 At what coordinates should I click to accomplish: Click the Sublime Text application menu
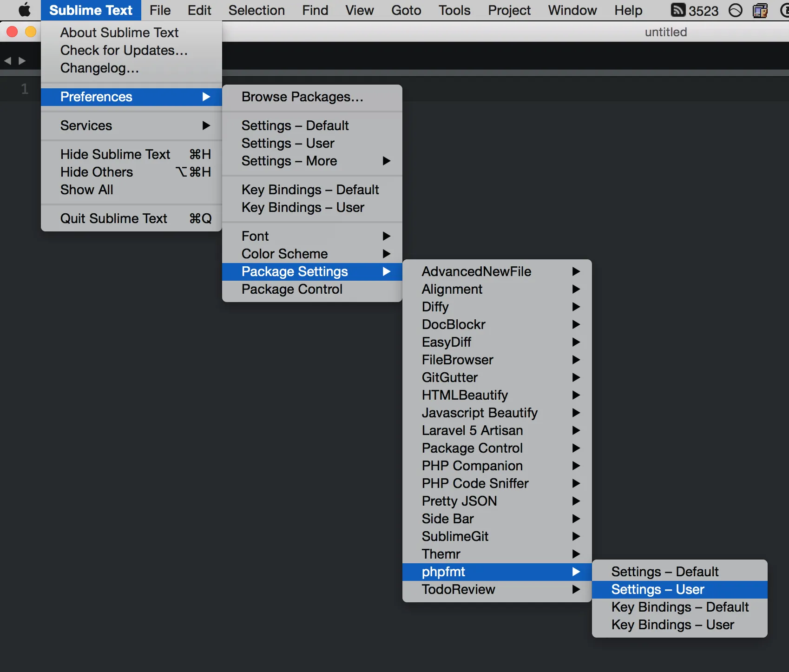pyautogui.click(x=91, y=10)
